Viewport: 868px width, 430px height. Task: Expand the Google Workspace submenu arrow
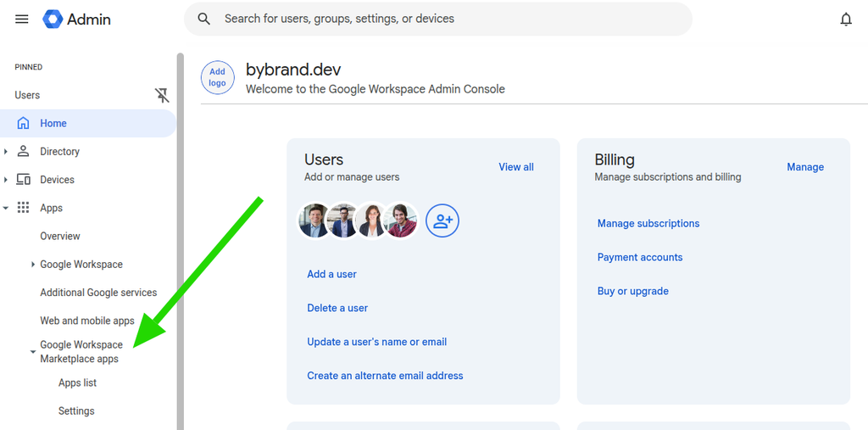(33, 265)
